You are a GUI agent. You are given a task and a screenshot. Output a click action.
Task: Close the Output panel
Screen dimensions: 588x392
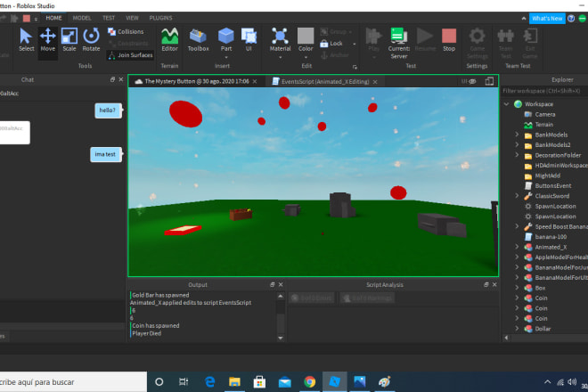click(x=281, y=285)
